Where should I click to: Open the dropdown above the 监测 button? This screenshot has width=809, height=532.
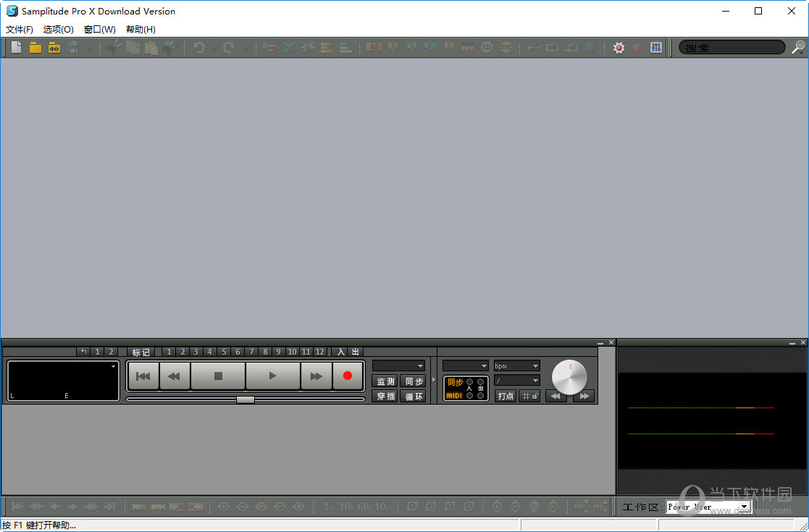point(398,366)
